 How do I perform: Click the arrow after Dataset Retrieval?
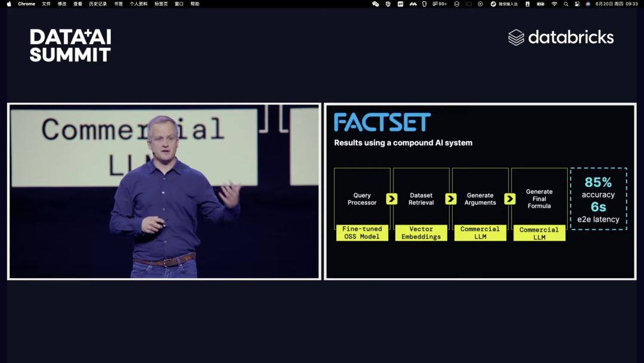[x=451, y=199]
